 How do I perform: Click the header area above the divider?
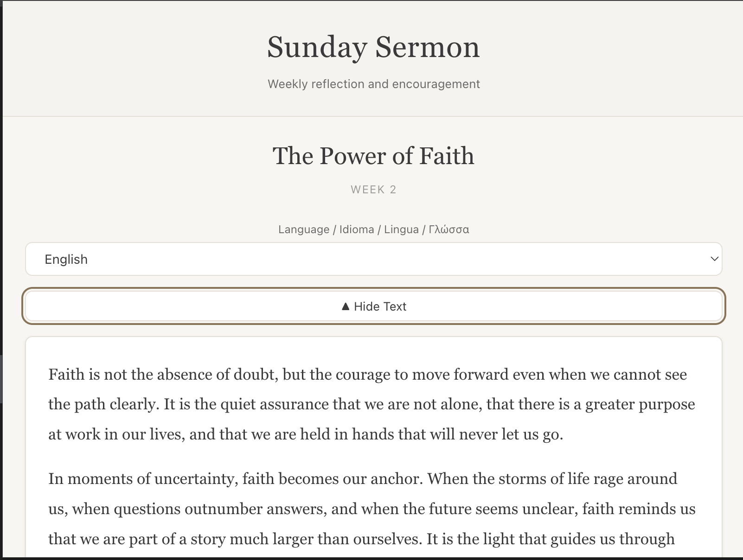pyautogui.click(x=373, y=60)
